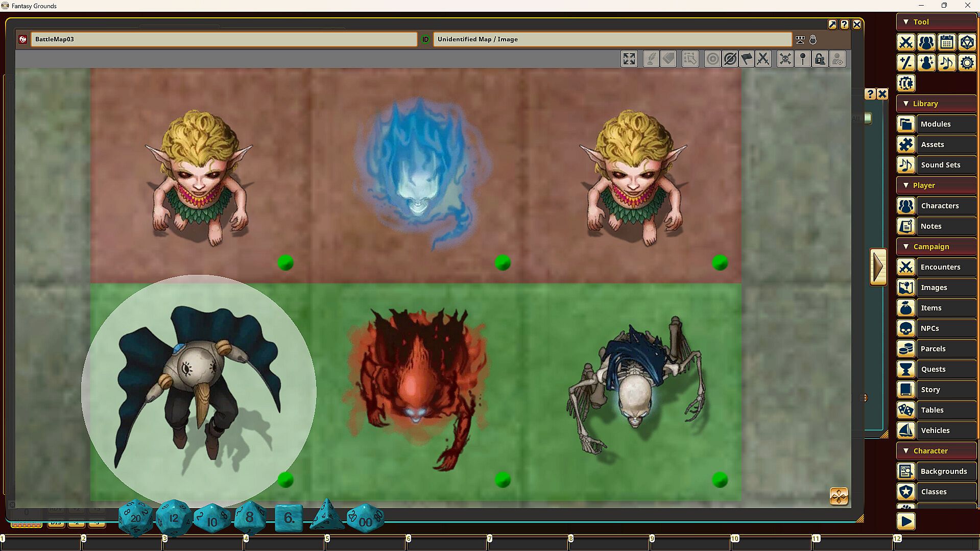The image size is (980, 551).
Task: Open the Party Sheet tool icon
Action: pyautogui.click(x=926, y=42)
